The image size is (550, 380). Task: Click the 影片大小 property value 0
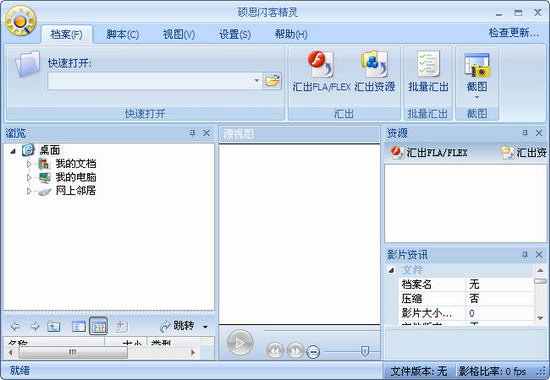[x=499, y=313]
